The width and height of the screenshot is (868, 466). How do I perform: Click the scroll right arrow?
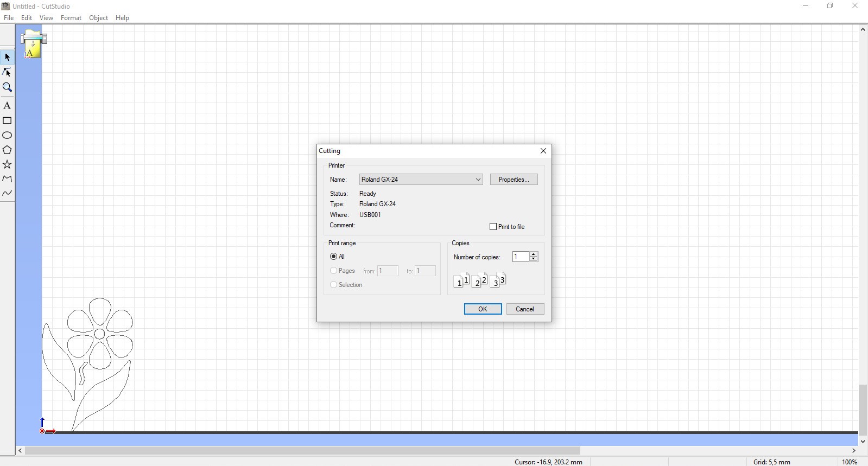(854, 451)
